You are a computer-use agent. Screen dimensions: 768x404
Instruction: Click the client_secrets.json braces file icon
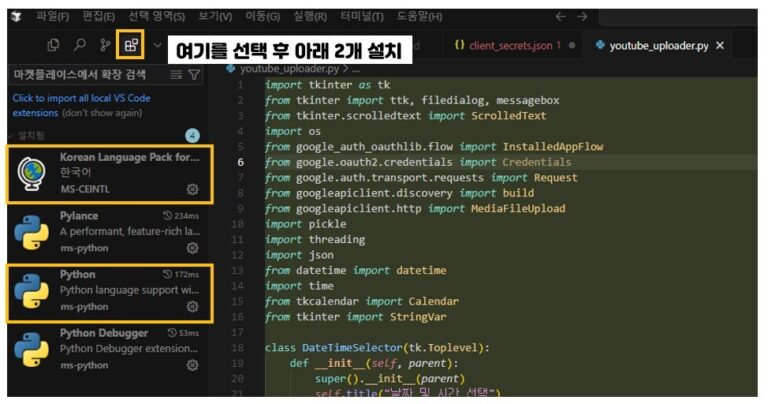click(459, 45)
